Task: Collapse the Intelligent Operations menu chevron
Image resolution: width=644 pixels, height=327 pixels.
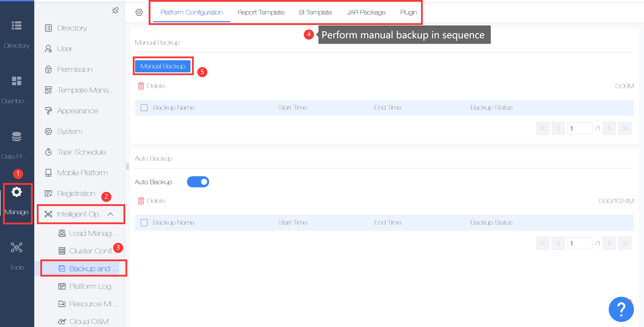Action: (x=110, y=214)
